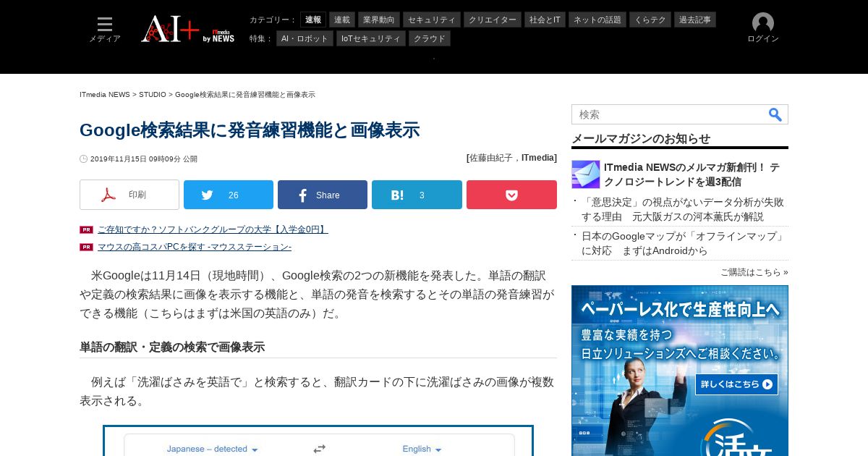Open the 業界動向 category
This screenshot has height=456, width=868.
pos(379,20)
